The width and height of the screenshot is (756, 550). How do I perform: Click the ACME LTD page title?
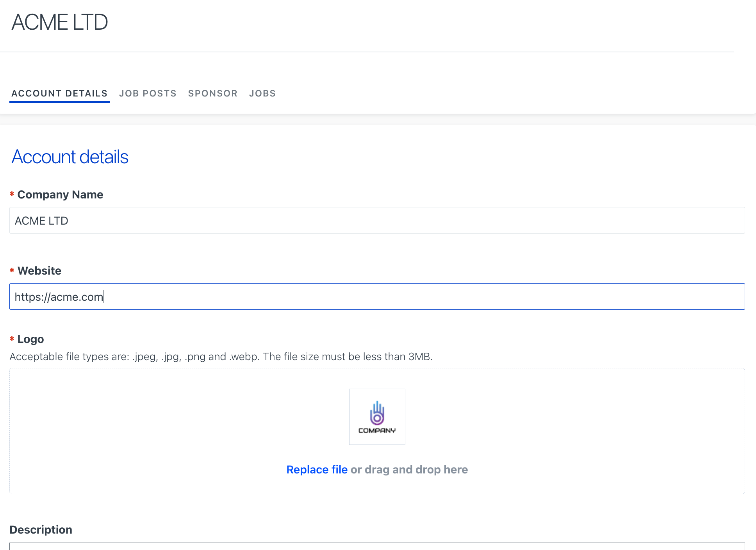tap(59, 22)
